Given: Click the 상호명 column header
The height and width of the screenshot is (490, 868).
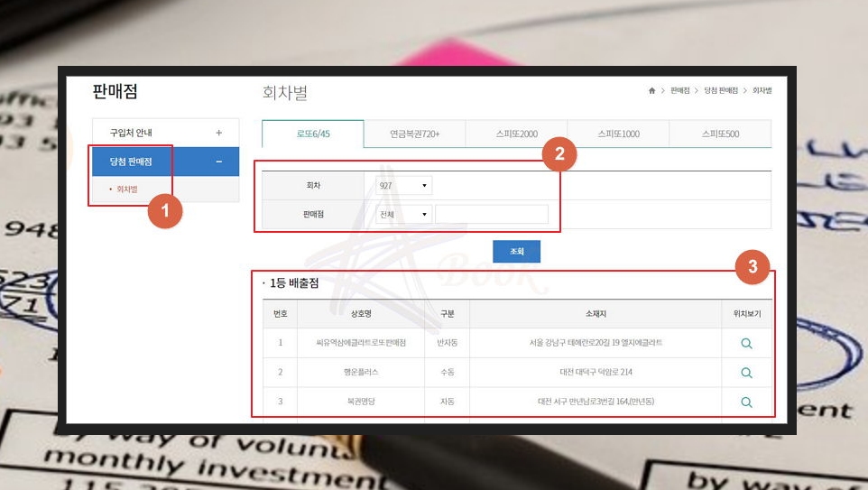Looking at the screenshot, I should click(361, 314).
